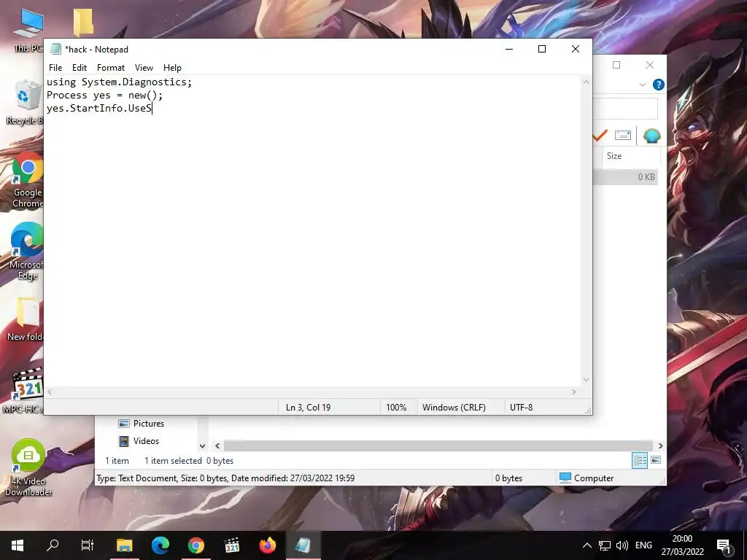Click the UTF-8 encoding status entry
This screenshot has height=560, width=747.
pos(521,408)
